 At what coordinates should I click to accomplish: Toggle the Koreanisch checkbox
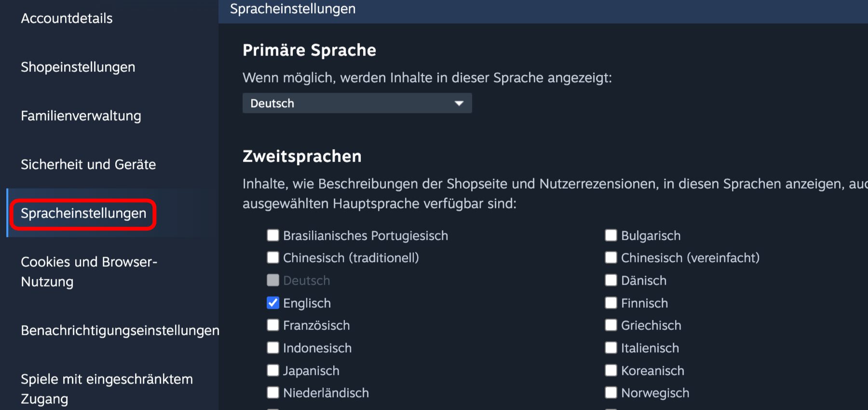(x=611, y=370)
